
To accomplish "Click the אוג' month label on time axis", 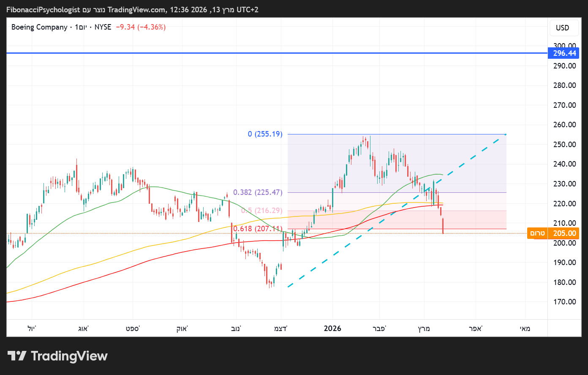I will (83, 328).
